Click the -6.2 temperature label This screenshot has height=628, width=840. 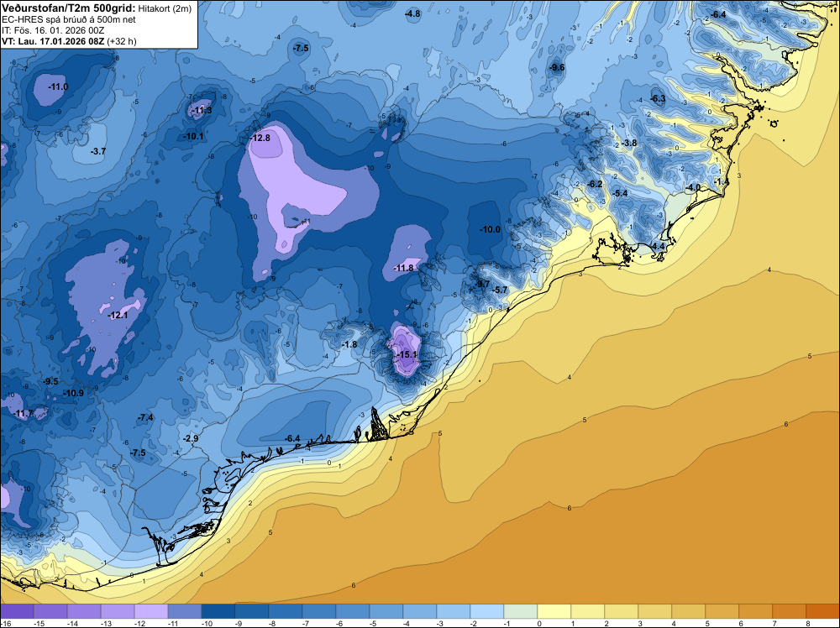click(595, 184)
